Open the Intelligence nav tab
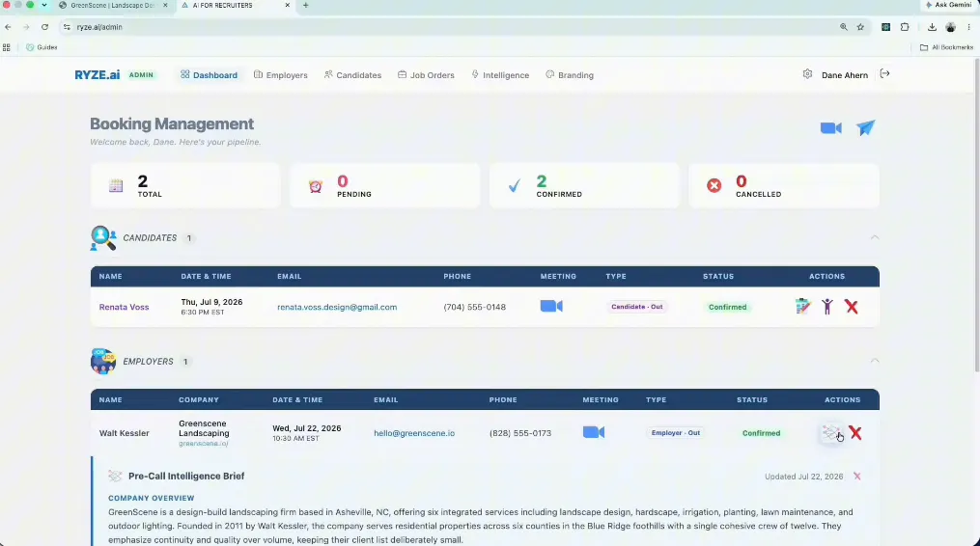This screenshot has height=546, width=980. point(500,75)
